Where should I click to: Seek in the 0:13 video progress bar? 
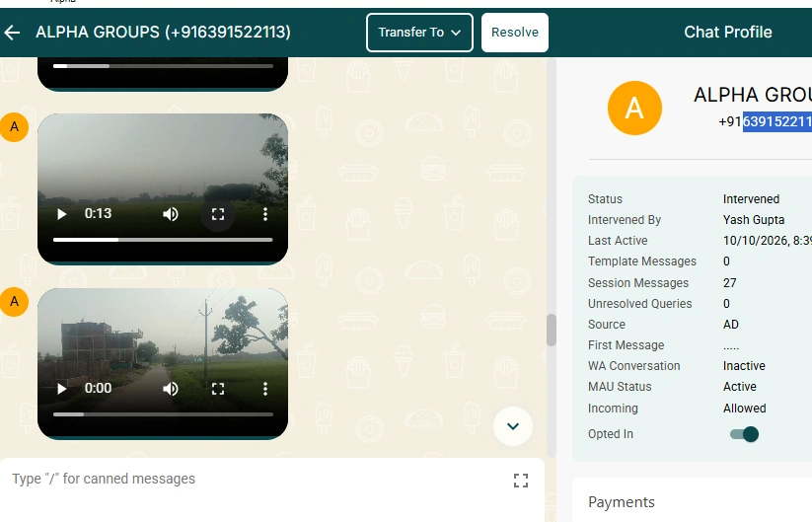point(163,240)
